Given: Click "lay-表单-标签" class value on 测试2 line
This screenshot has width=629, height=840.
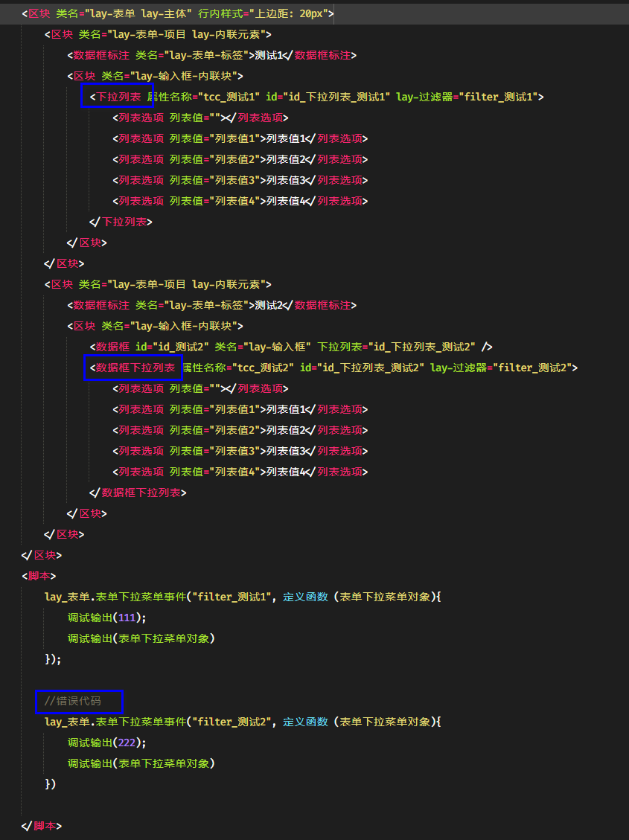Looking at the screenshot, I should (206, 305).
